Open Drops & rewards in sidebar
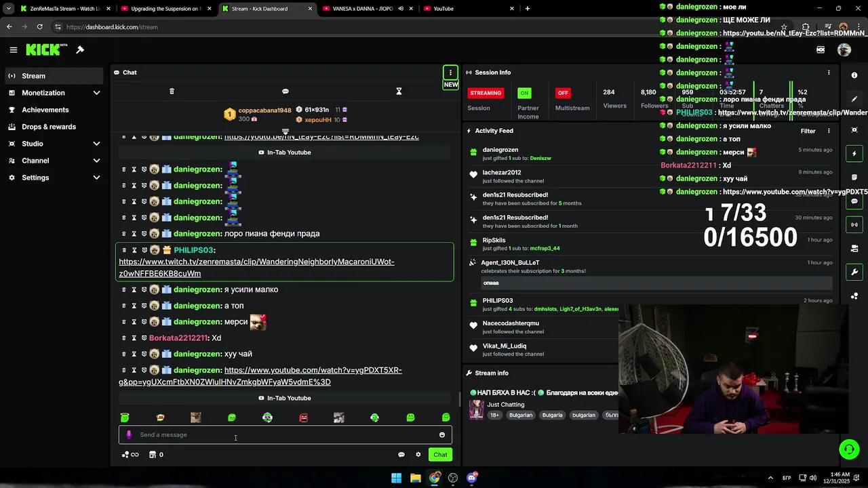The image size is (868, 488). tap(56, 127)
